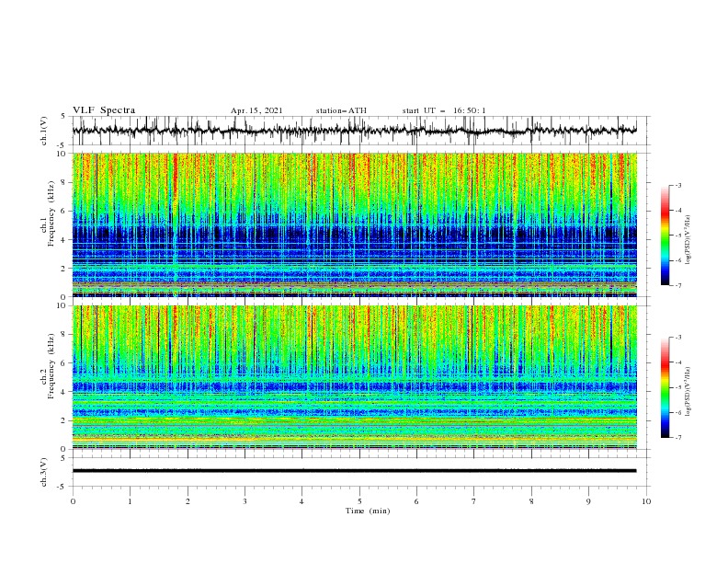
Task: Select the "start UT = 16:50:1" text
Action: coord(444,110)
